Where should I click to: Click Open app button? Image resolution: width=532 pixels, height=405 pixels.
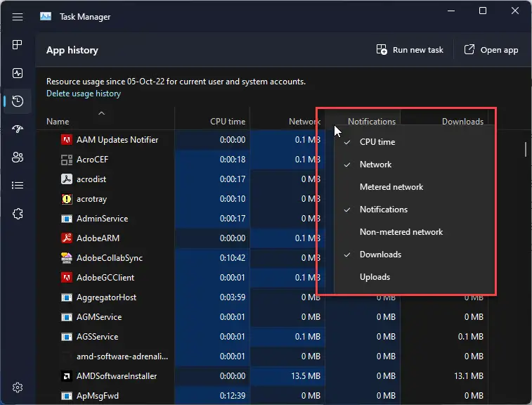click(491, 50)
